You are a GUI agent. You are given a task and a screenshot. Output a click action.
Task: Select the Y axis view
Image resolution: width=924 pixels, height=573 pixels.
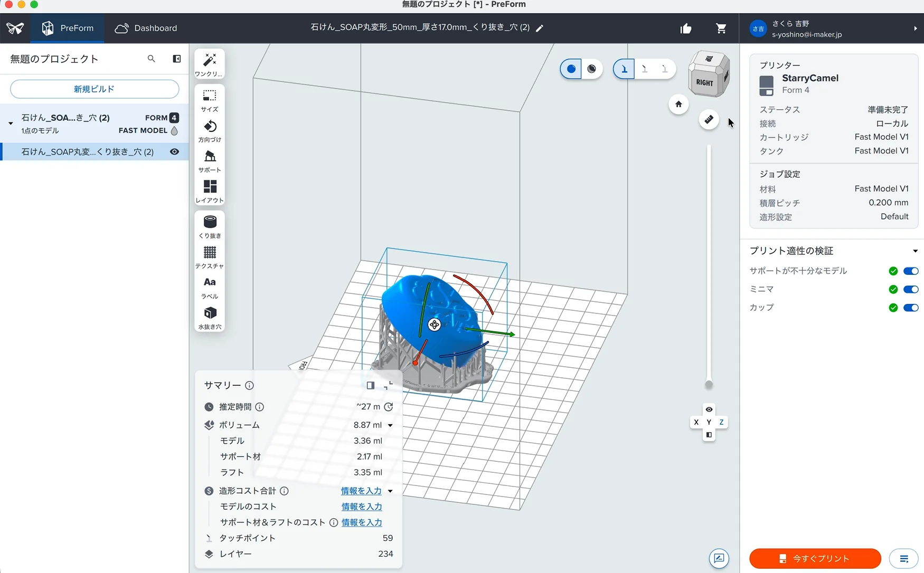click(x=709, y=422)
